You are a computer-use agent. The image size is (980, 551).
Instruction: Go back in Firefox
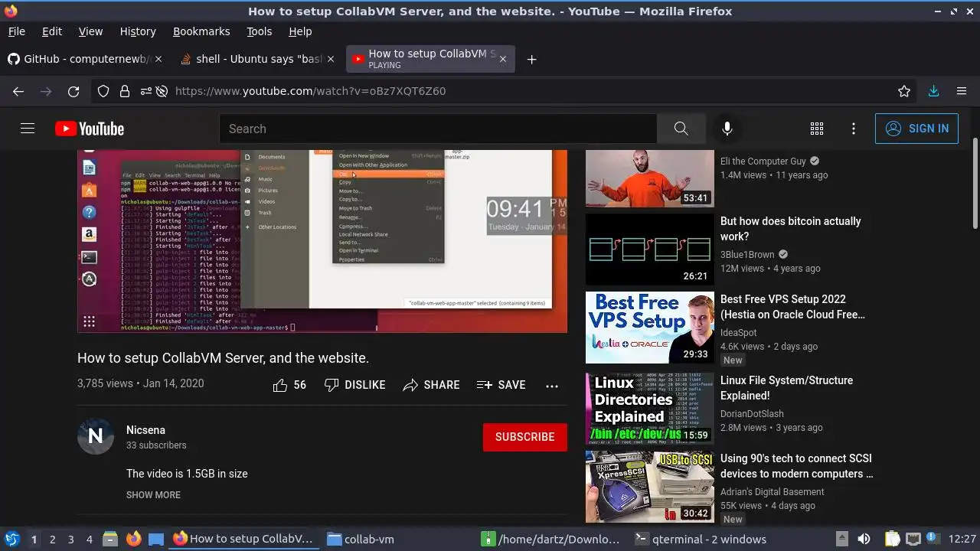point(18,91)
